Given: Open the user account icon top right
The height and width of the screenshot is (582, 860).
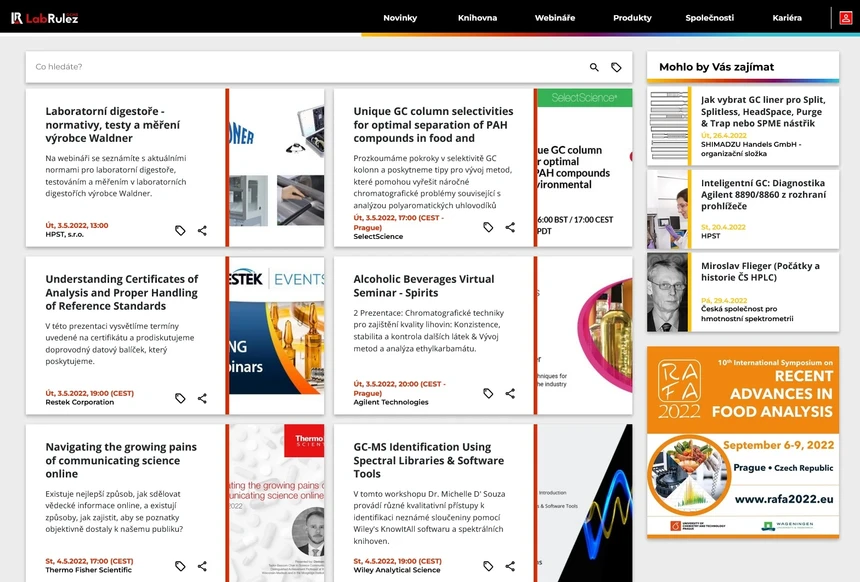Looking at the screenshot, I should [x=845, y=17].
